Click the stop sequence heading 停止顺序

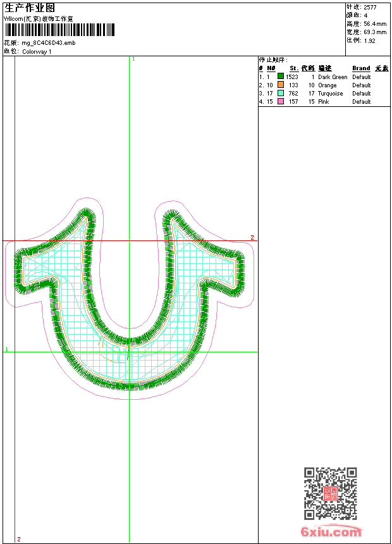273,60
